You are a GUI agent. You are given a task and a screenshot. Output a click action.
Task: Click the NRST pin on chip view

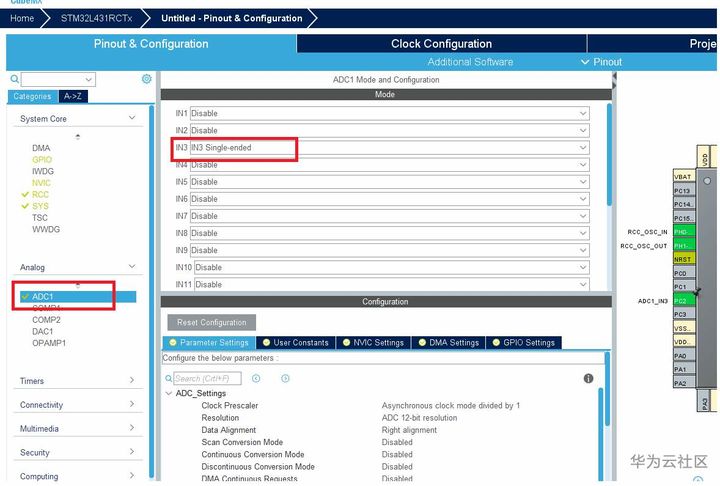tap(684, 260)
